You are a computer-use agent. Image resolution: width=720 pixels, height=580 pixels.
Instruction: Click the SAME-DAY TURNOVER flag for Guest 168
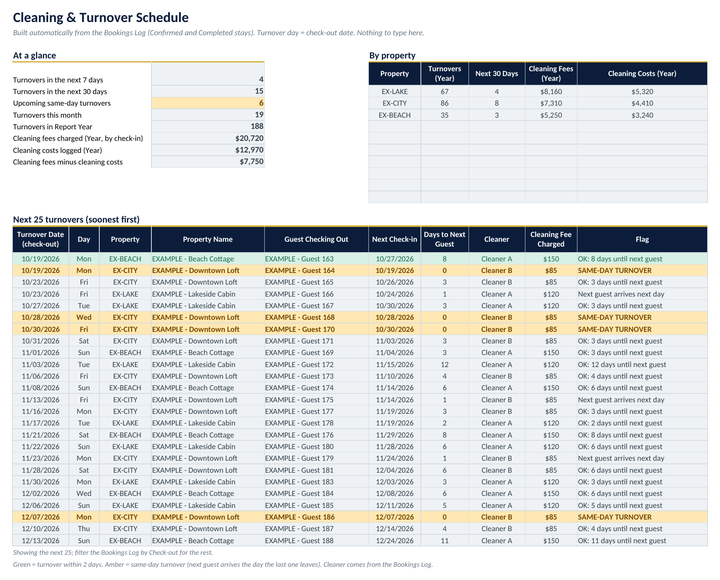[642, 317]
